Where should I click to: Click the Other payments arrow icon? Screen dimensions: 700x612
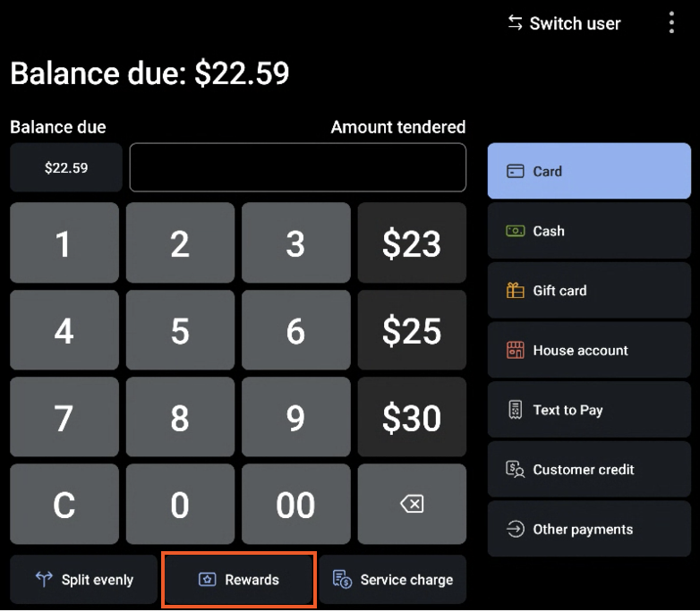[x=515, y=530]
